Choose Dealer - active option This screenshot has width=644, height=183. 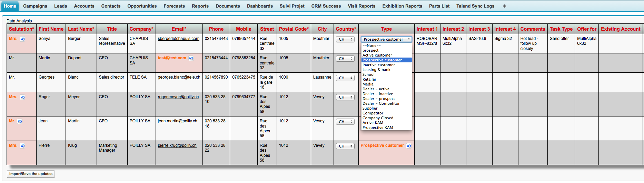point(386,89)
